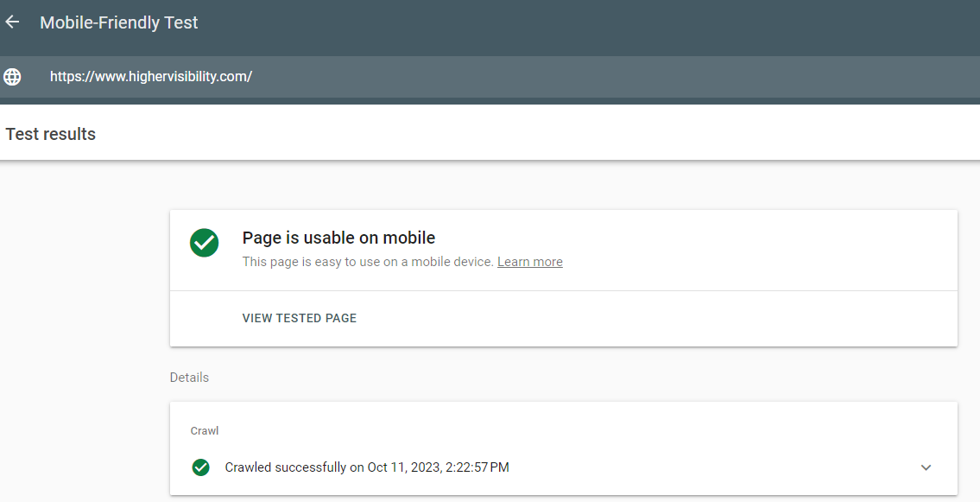The height and width of the screenshot is (502, 980).
Task: Click the navigation arrow in the top bar
Action: click(12, 22)
